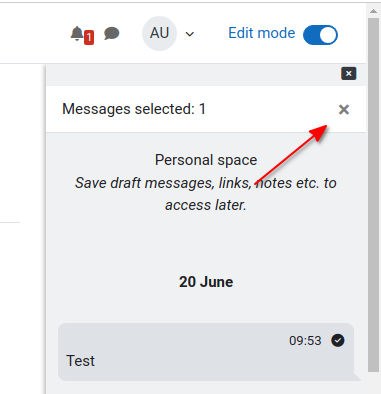Click the Personal space heading
Image resolution: width=381 pixels, height=394 pixels.
(x=206, y=160)
